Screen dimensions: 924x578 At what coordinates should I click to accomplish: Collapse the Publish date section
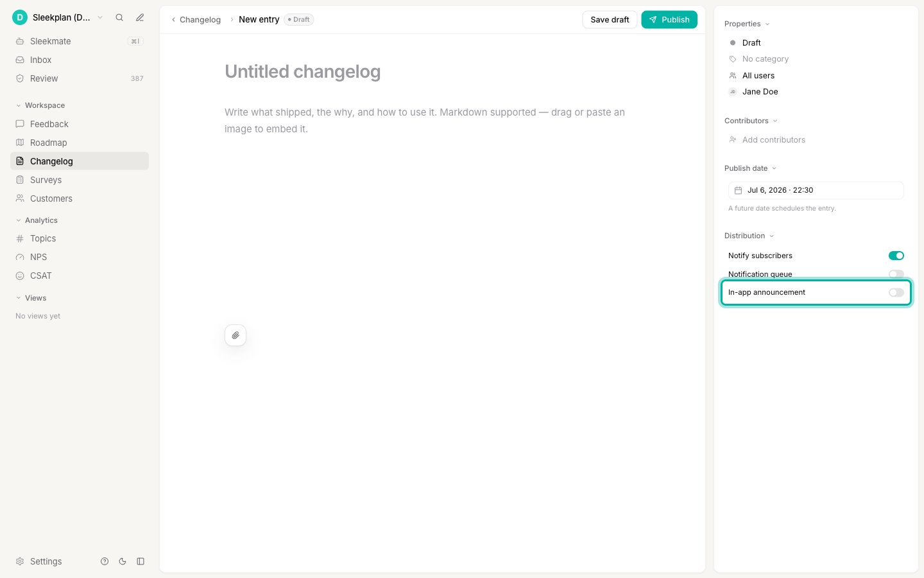coord(750,168)
